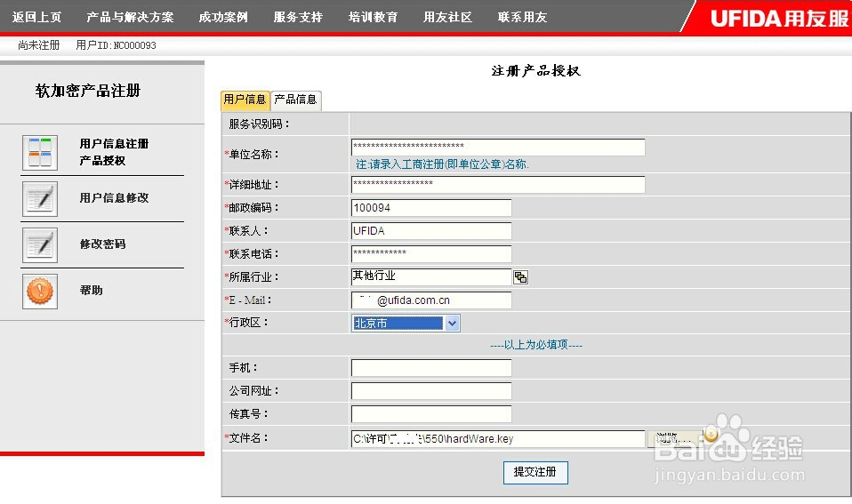The width and height of the screenshot is (852, 504).
Task: Select the 北京市 value in 行政区 combo
Action: (x=398, y=324)
